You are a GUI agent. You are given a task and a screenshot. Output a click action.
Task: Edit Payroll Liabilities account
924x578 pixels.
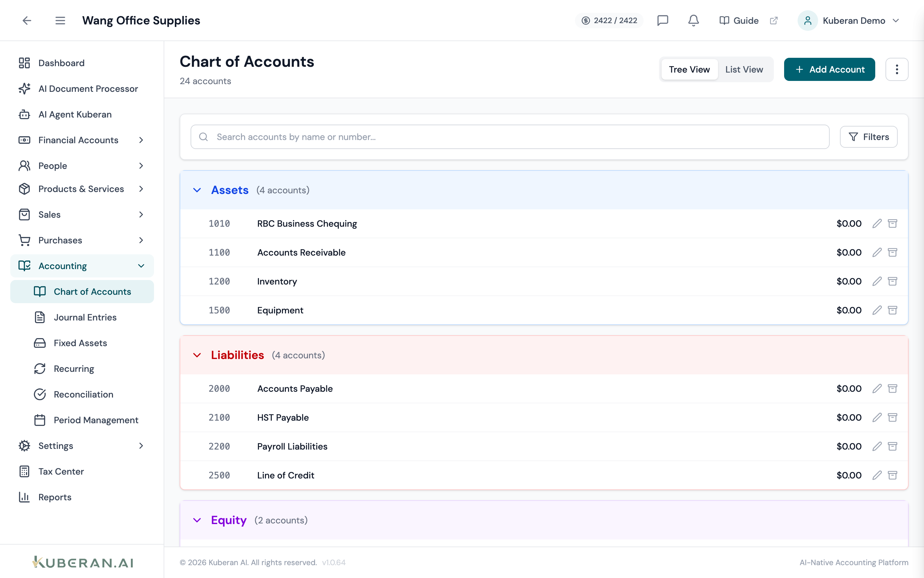[x=877, y=446]
